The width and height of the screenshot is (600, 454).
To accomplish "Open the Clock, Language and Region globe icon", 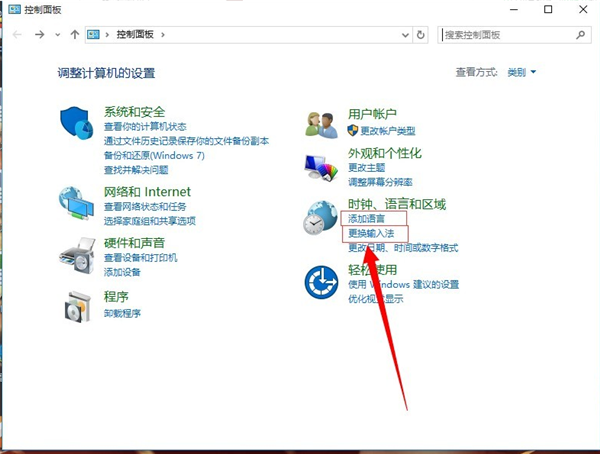I will pyautogui.click(x=321, y=218).
